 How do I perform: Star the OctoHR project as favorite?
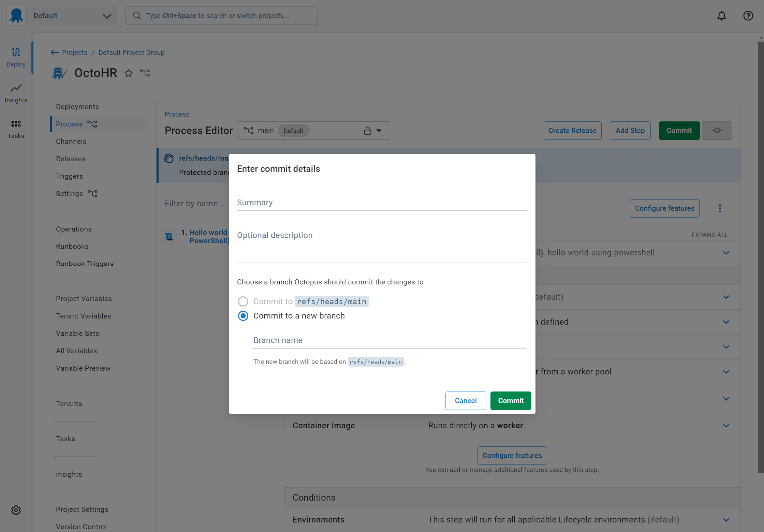[129, 73]
